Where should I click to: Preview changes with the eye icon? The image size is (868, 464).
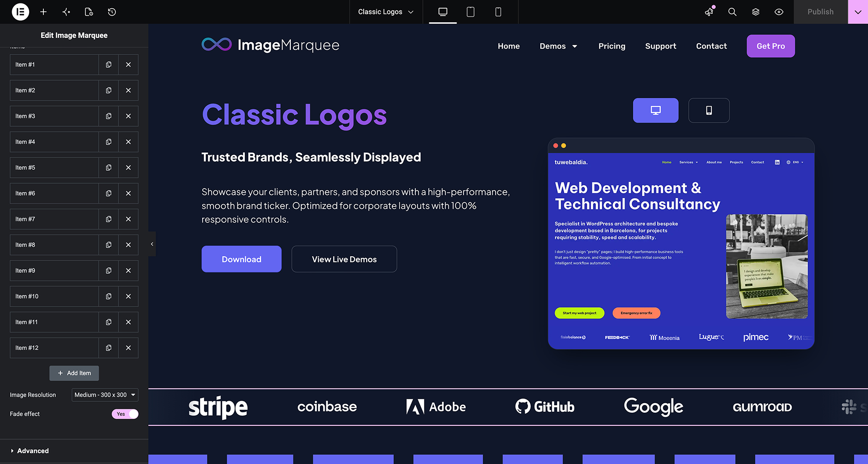(779, 12)
